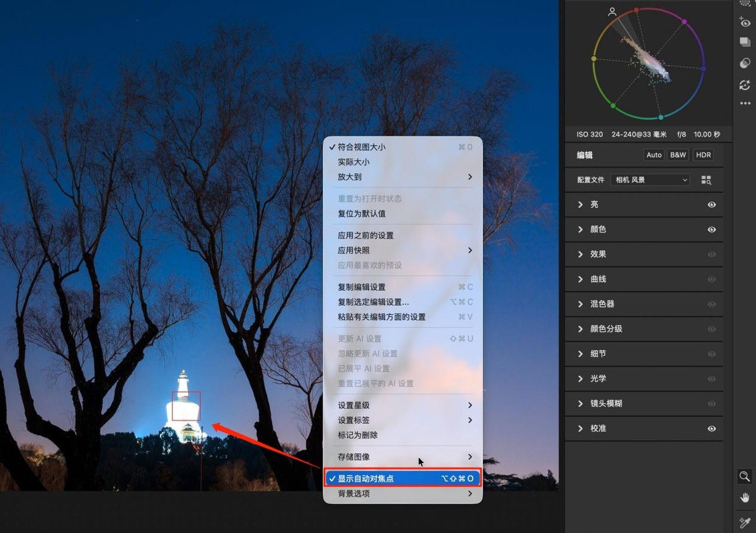Open the 设置星级 submenu
Image resolution: width=756 pixels, height=533 pixels.
tap(403, 405)
